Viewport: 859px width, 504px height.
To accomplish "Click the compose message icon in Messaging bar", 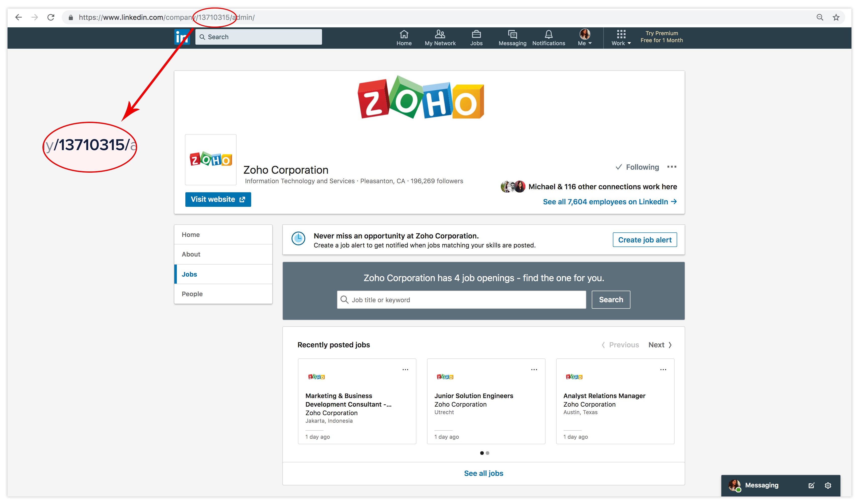I will point(811,485).
